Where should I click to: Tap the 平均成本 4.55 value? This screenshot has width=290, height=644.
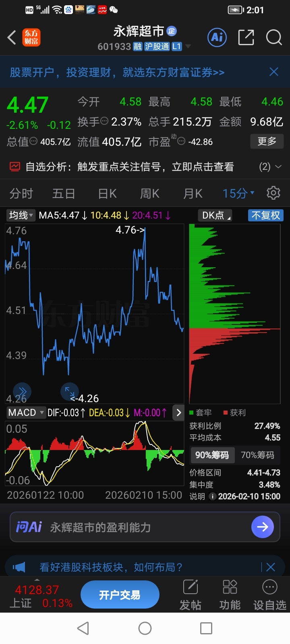tap(273, 438)
